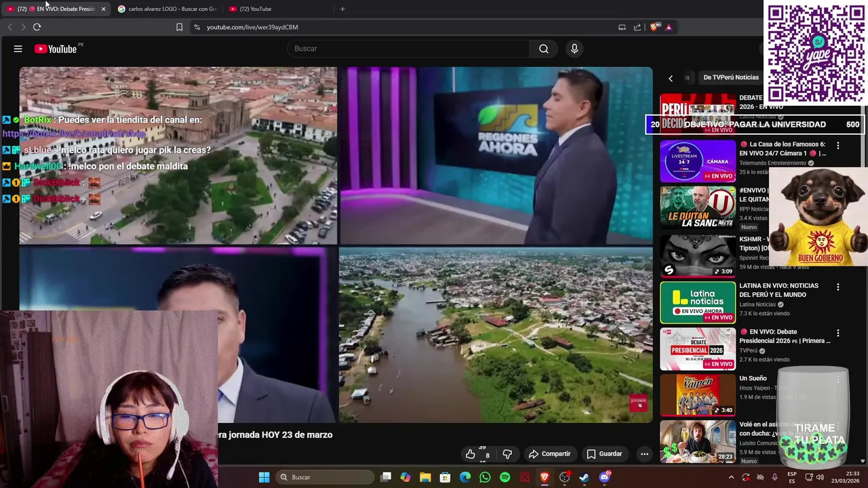This screenshot has height=488, width=868.
Task: Open the Latina Noticias channel name
Action: point(757,304)
